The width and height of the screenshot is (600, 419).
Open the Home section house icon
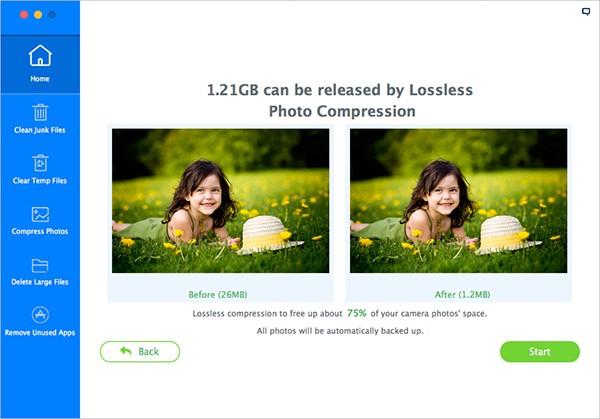[40, 55]
